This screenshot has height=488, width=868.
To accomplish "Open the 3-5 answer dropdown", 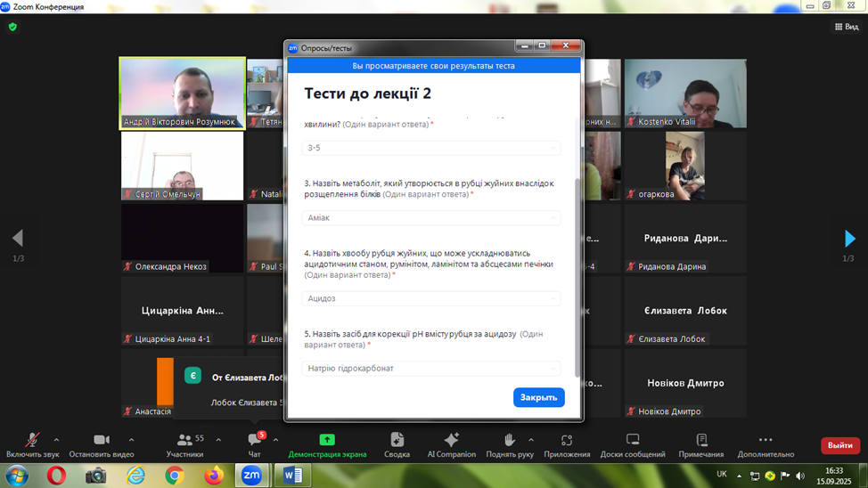I will [431, 148].
